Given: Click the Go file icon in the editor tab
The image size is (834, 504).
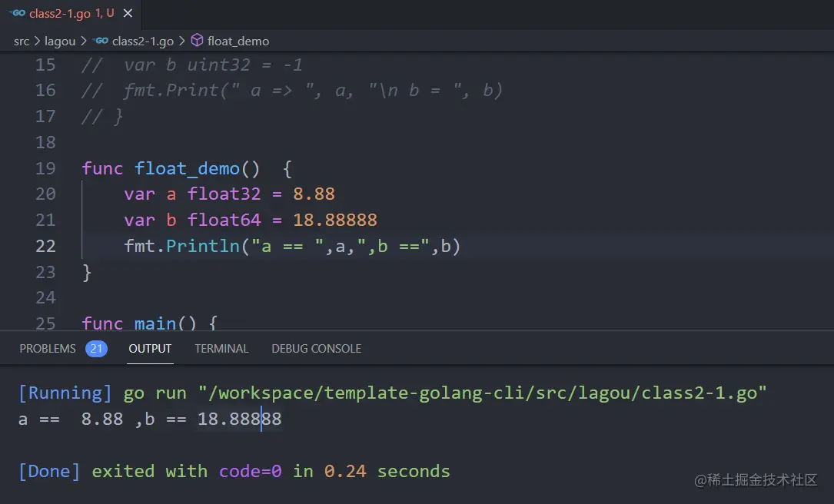Looking at the screenshot, I should (x=18, y=13).
